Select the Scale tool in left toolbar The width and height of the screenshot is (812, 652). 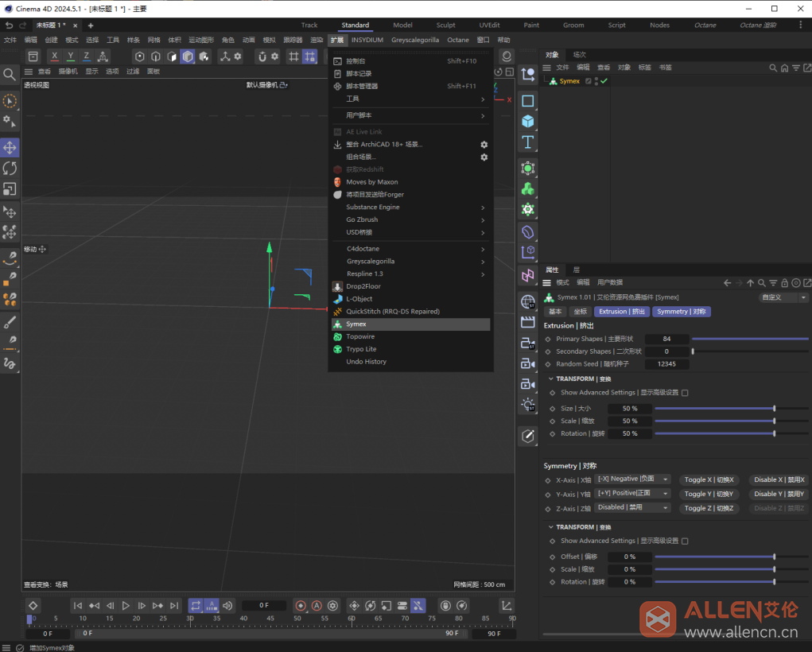pyautogui.click(x=10, y=189)
